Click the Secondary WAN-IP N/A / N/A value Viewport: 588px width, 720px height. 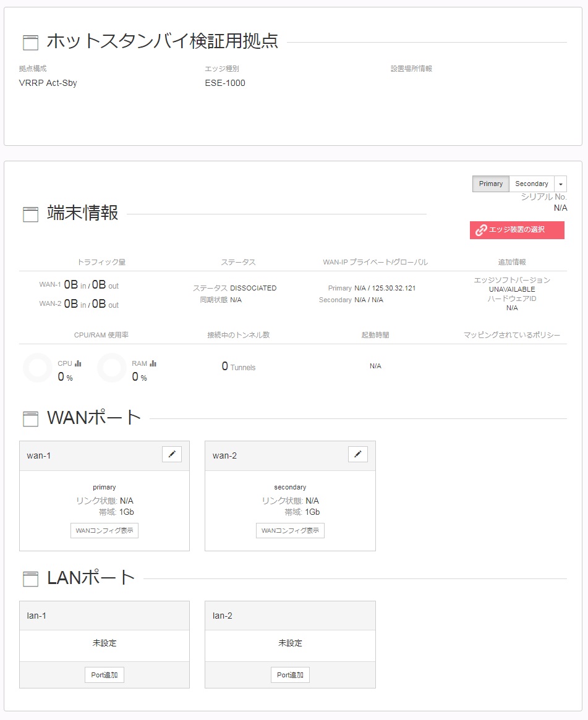[369, 300]
